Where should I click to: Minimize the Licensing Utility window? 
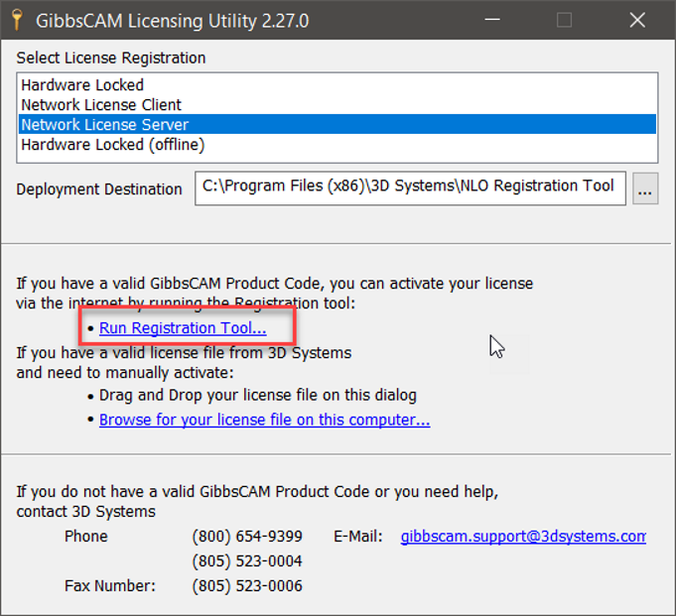pos(492,20)
